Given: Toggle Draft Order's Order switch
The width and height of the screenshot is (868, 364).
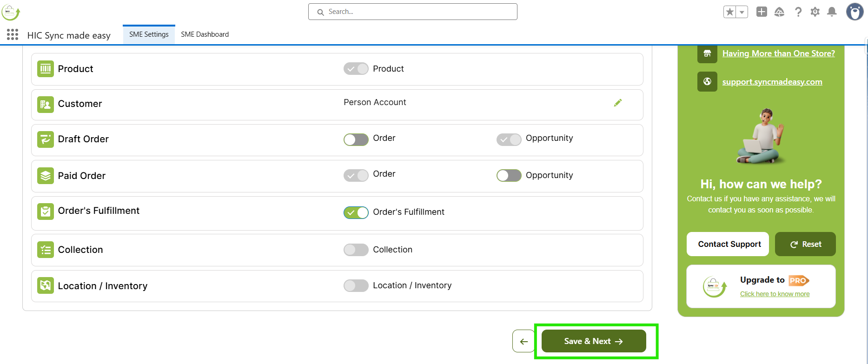Looking at the screenshot, I should (356, 139).
